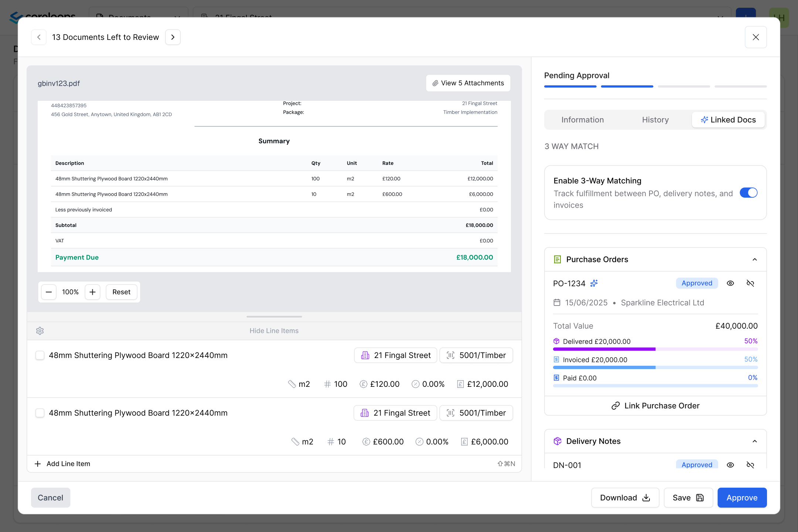Click Hide Line Items divider

point(274,331)
